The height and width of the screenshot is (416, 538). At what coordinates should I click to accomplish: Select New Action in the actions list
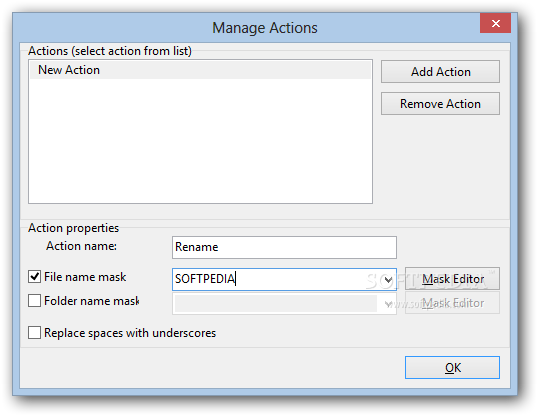(200, 70)
